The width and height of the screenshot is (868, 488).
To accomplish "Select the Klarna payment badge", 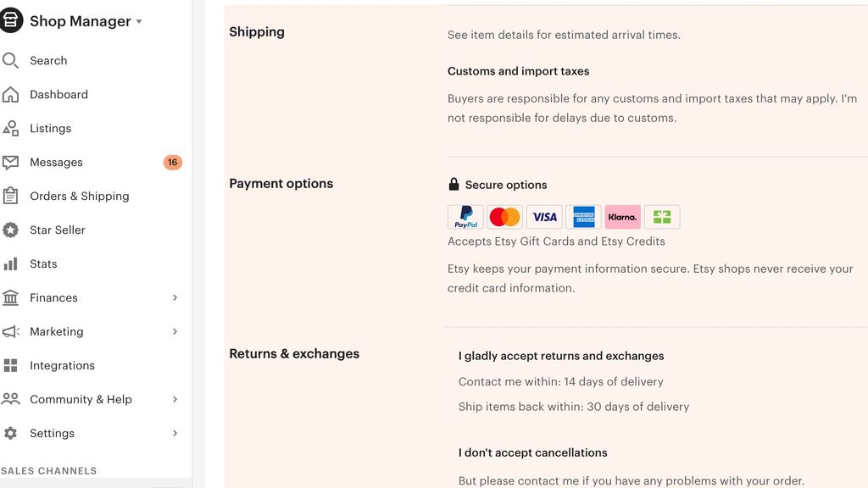I will [622, 217].
